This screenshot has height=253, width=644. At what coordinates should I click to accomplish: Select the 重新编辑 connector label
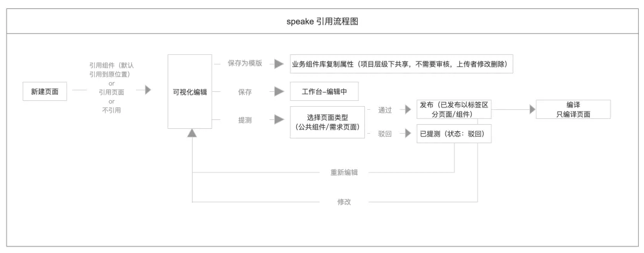[344, 172]
